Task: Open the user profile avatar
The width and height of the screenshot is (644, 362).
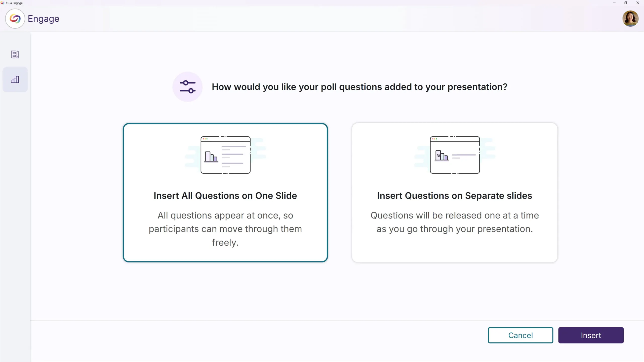Action: pos(630,19)
